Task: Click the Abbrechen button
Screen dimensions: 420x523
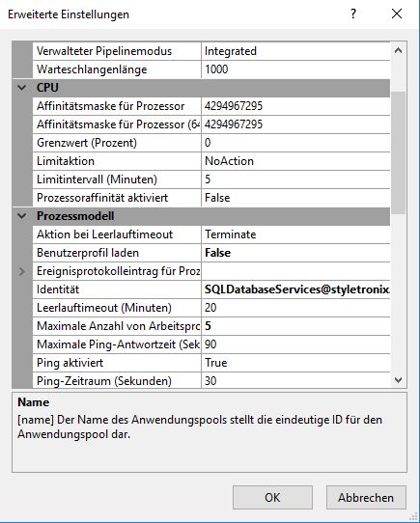Action: coord(366,497)
